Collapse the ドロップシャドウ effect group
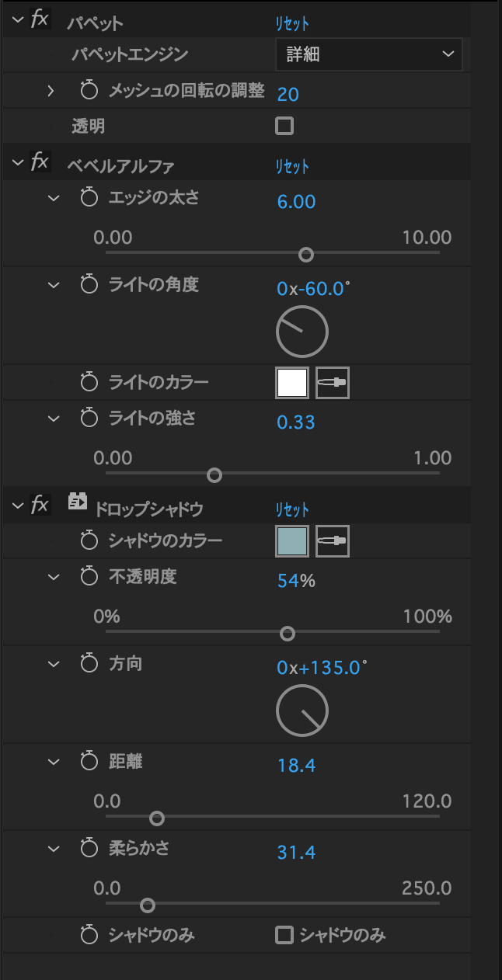This screenshot has height=980, width=502. 17,507
